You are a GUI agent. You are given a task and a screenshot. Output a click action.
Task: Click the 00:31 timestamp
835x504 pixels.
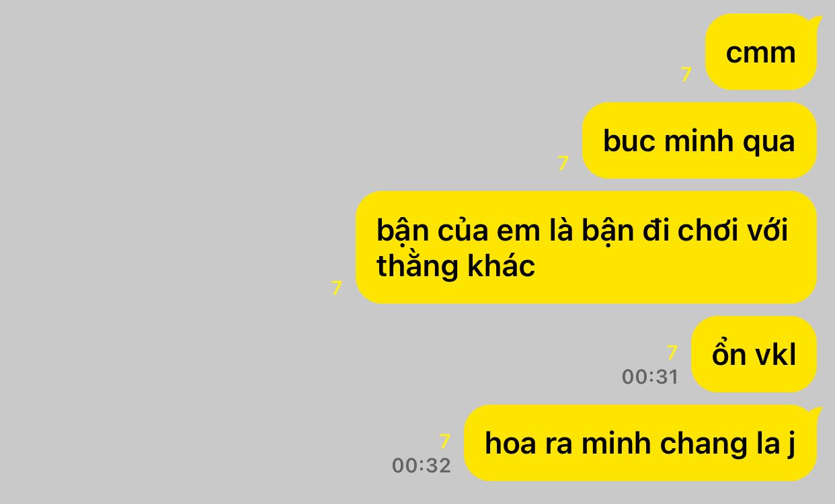650,377
